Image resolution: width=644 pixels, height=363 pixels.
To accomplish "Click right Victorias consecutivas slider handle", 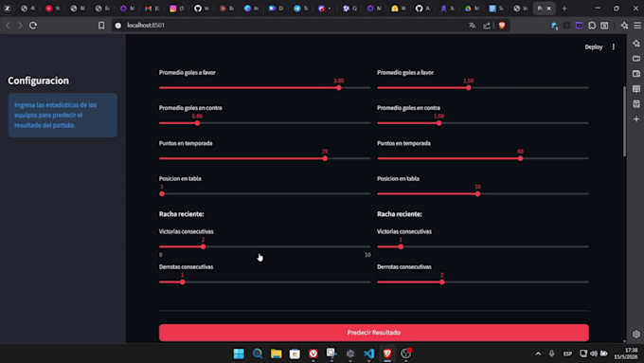I will (x=401, y=246).
